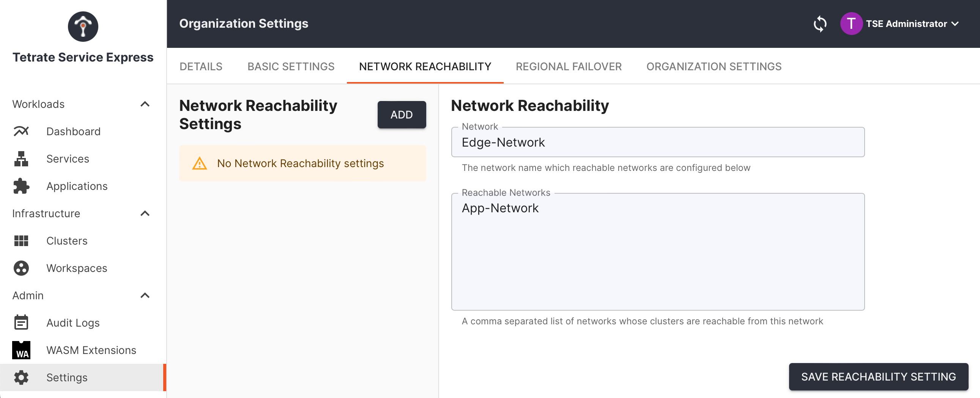
Task: Go to Services in sidebar
Action: pyautogui.click(x=83, y=159)
